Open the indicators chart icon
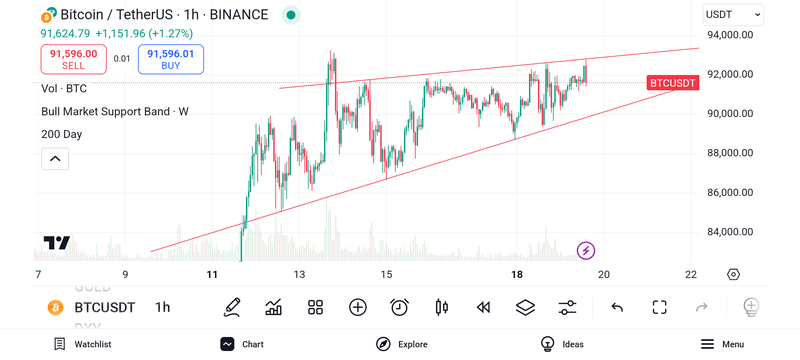Image resolution: width=800 pixels, height=360 pixels. coord(274,307)
